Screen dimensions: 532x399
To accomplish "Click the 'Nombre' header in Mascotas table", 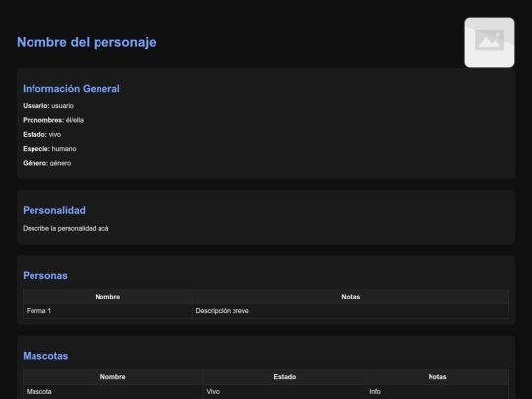I will click(113, 377).
